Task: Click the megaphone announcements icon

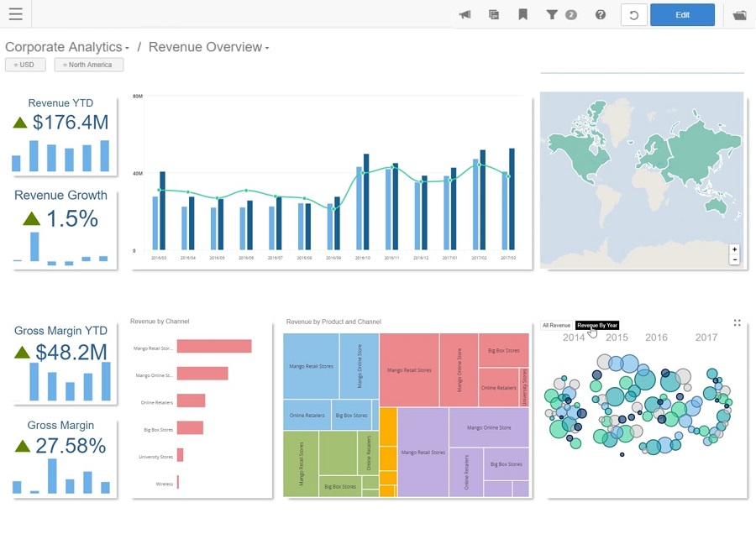Action: click(465, 14)
